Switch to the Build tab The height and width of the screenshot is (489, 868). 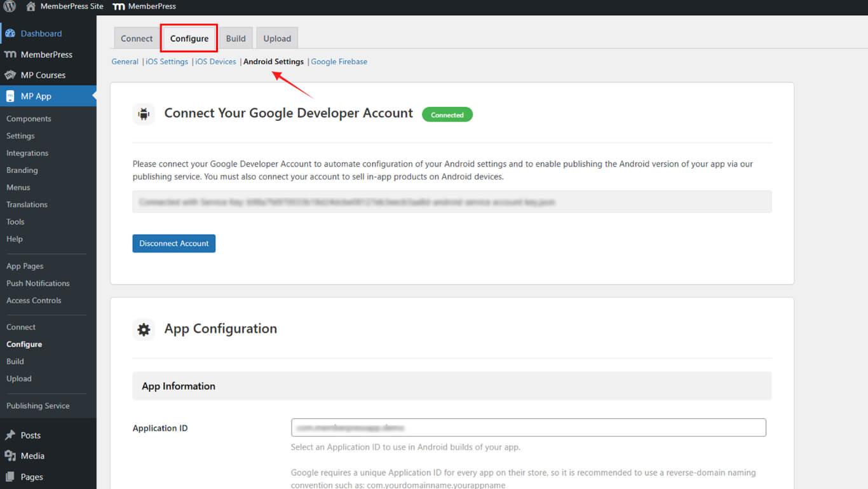pos(236,39)
